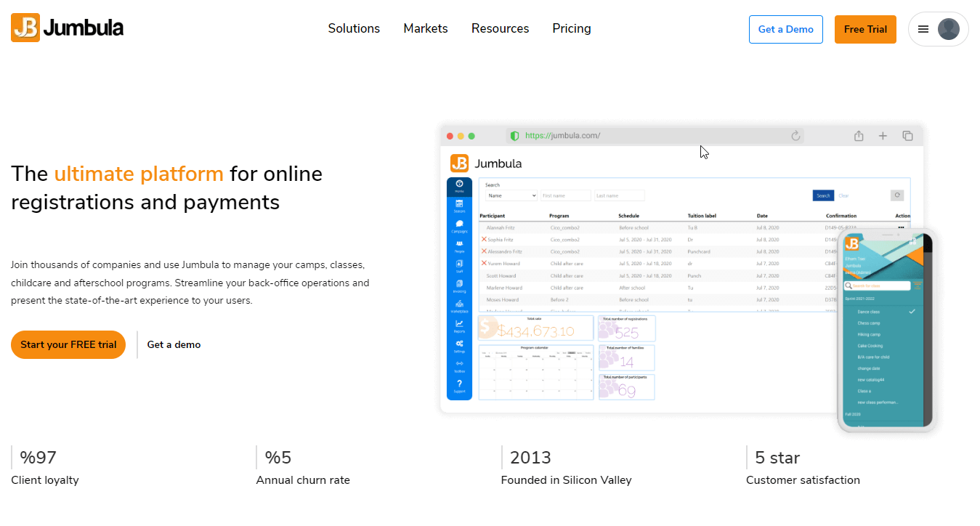The image size is (980, 526).
Task: Expand the Solutions navigation menu
Action: click(x=354, y=28)
